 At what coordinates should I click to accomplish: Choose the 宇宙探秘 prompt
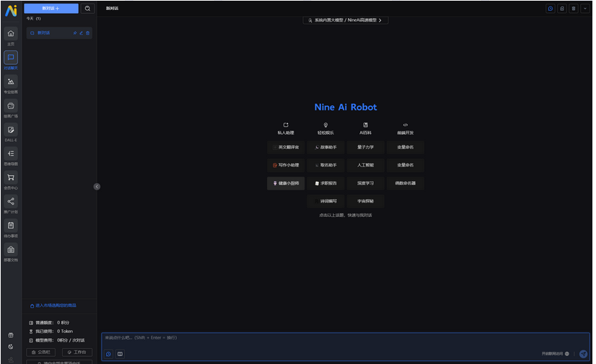click(365, 201)
